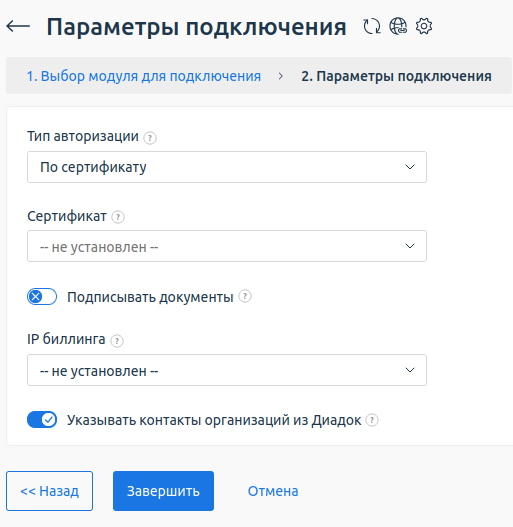Expand the Сертификат dropdown list
Viewport: 513px width, 527px height.
[227, 246]
